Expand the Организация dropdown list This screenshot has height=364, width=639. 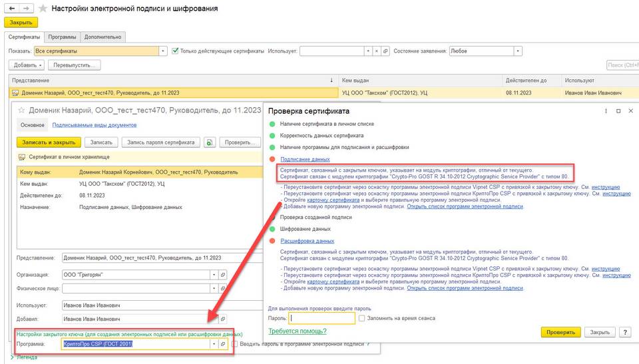(214, 275)
